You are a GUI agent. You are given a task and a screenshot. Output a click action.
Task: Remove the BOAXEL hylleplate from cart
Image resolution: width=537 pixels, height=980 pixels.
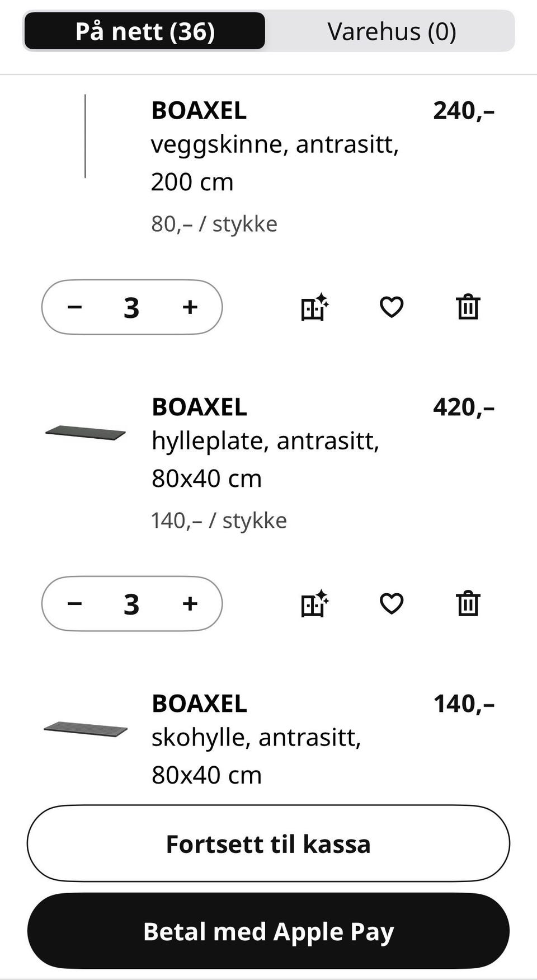pyautogui.click(x=468, y=603)
